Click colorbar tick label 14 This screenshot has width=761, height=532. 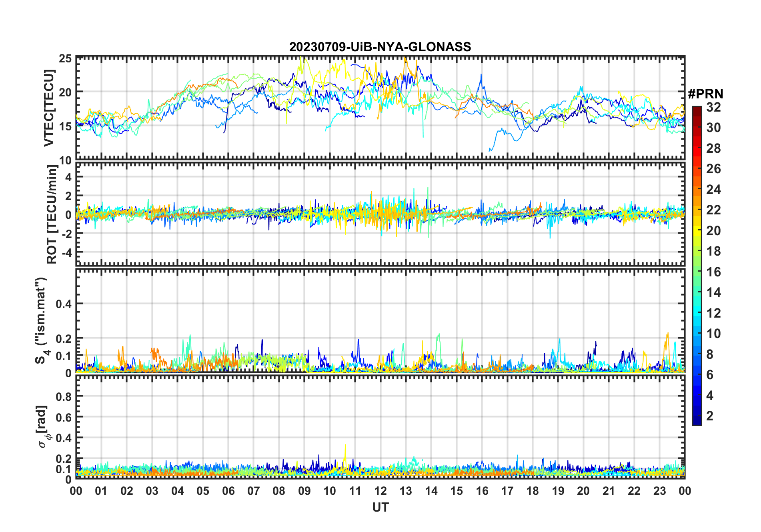(x=713, y=292)
